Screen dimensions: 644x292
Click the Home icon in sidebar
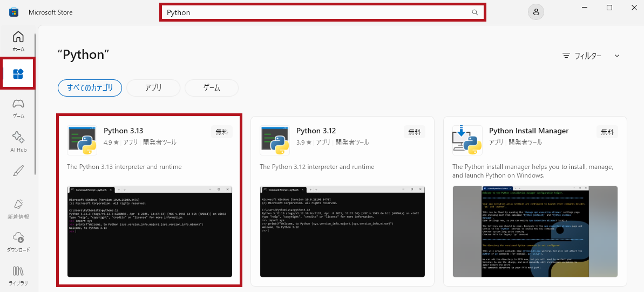click(18, 37)
